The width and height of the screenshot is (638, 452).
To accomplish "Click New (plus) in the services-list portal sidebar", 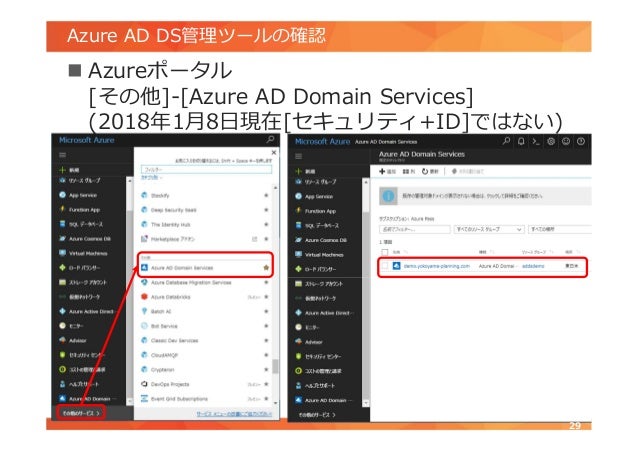I will click(69, 170).
